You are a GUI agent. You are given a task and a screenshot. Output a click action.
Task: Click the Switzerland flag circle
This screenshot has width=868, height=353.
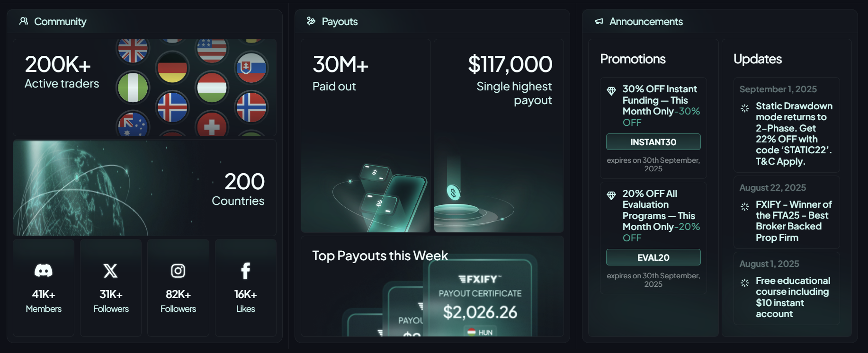click(212, 126)
